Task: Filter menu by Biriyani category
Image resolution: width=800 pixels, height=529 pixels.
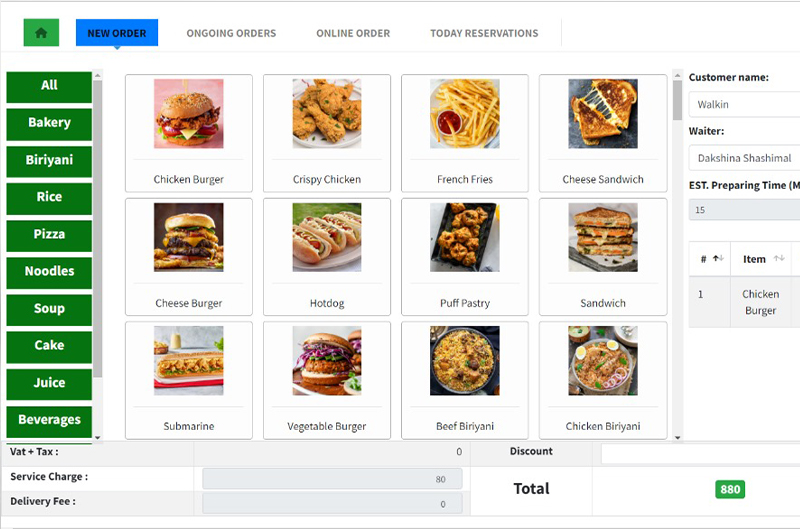Action: pyautogui.click(x=49, y=160)
